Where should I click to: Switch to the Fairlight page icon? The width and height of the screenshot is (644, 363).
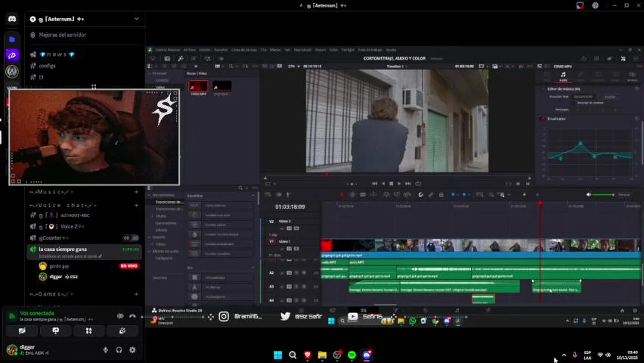pyautogui.click(x=457, y=311)
